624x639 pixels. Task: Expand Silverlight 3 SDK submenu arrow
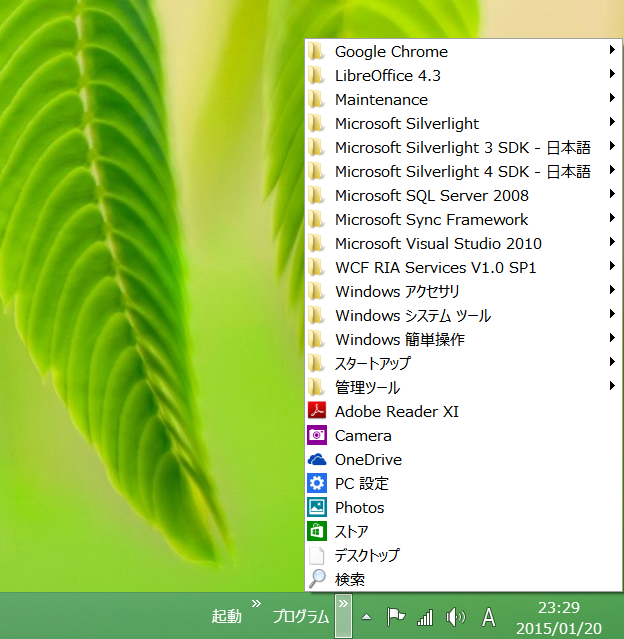pyautogui.click(x=612, y=146)
